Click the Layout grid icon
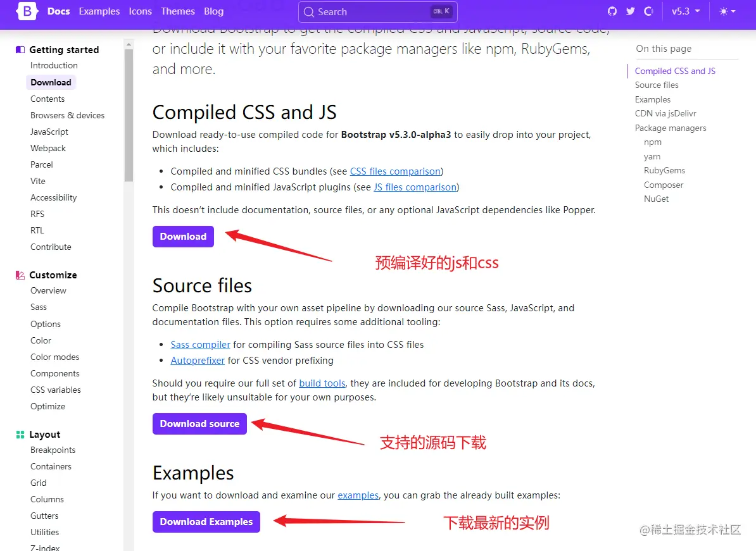Image resolution: width=756 pixels, height=551 pixels. tap(20, 435)
